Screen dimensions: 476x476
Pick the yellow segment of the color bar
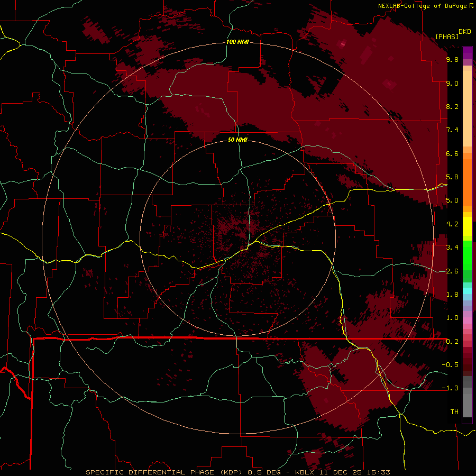467,226
